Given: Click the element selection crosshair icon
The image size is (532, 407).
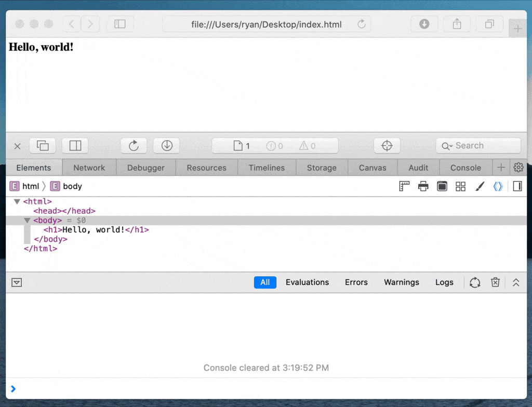Looking at the screenshot, I should point(387,146).
